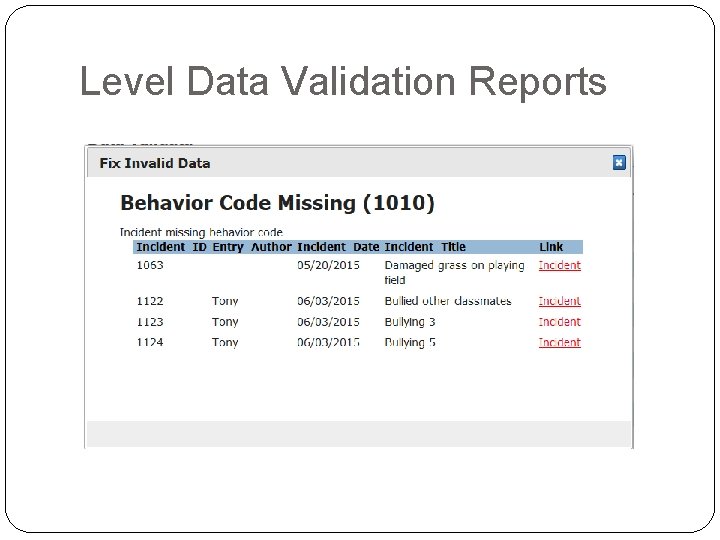Click the 'Behavior Code Missing (1010)' heading
The width and height of the screenshot is (720, 540).
277,203
